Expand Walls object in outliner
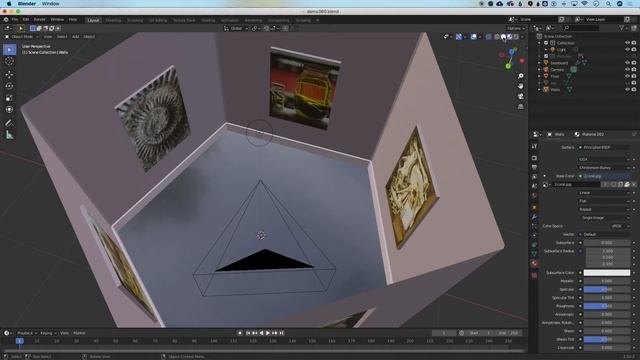 click(540, 89)
